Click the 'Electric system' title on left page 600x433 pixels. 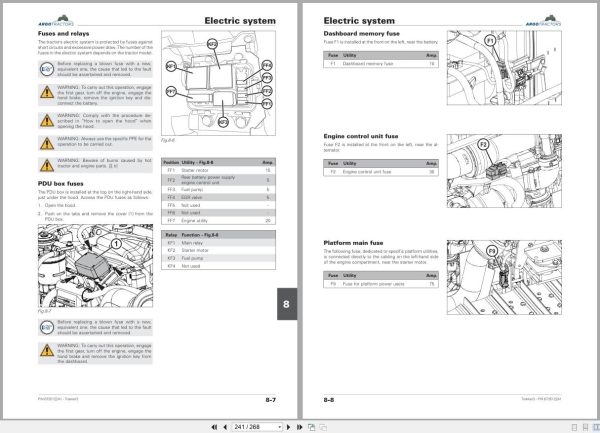pos(240,21)
